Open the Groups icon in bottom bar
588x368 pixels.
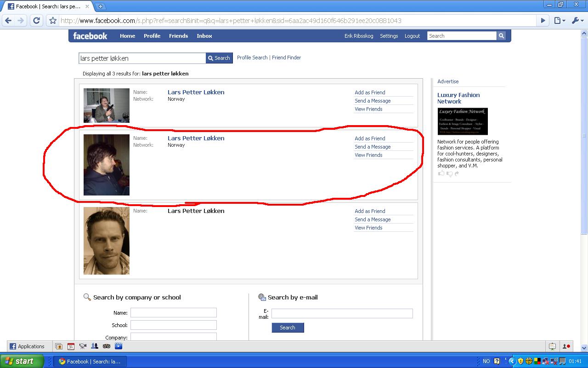95,346
